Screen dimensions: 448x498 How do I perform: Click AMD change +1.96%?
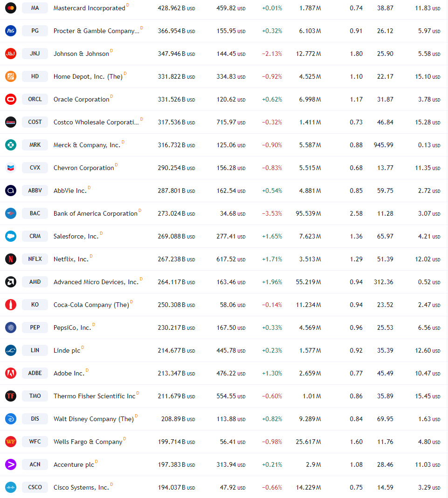tap(272, 282)
